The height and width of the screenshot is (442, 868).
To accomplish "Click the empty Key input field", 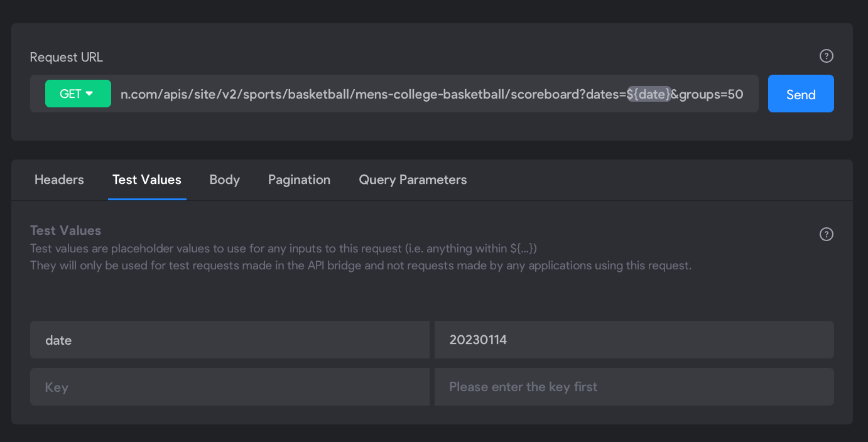I will tap(230, 387).
